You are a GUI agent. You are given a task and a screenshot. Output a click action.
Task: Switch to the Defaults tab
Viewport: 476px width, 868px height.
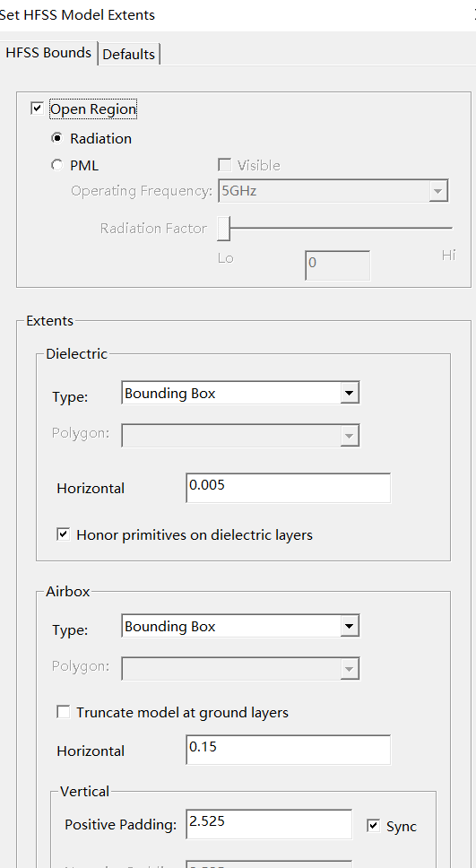tap(129, 54)
